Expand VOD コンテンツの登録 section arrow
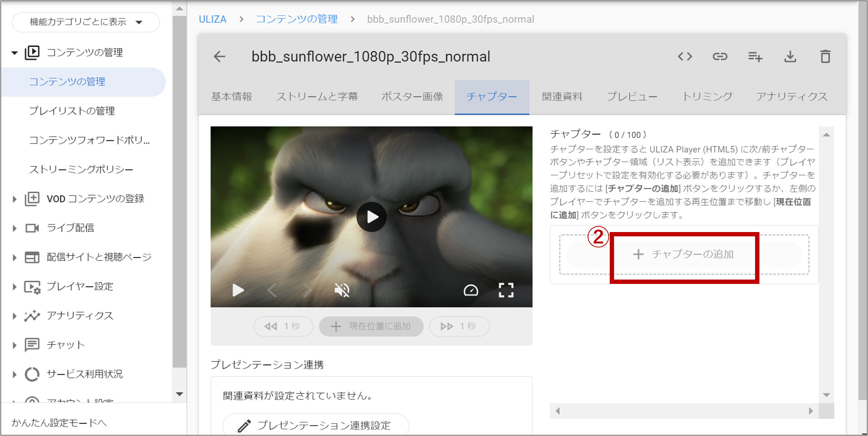The image size is (868, 436). (x=15, y=199)
